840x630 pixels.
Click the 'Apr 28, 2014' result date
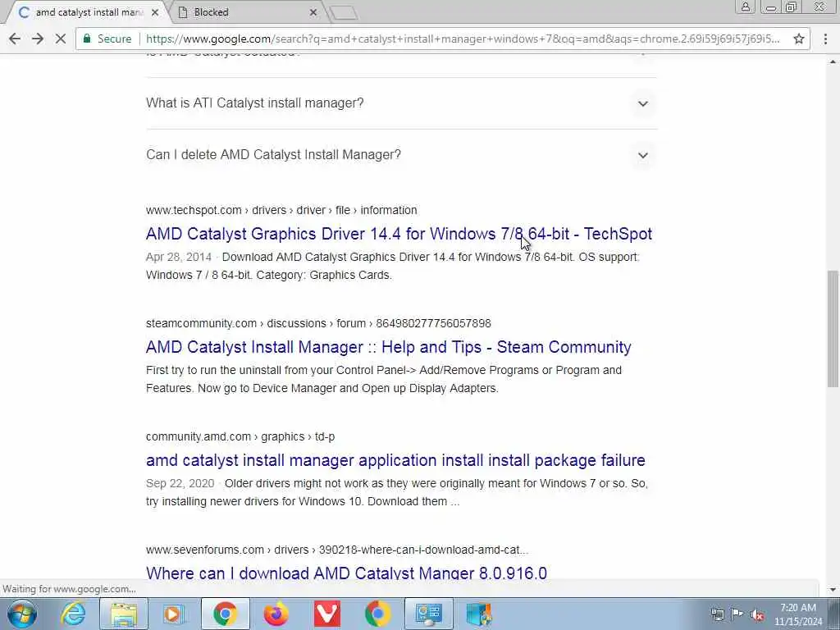[x=178, y=257]
